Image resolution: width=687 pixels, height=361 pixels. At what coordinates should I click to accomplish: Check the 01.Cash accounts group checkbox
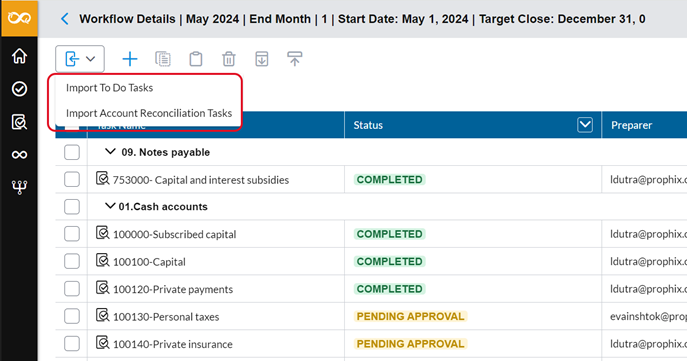[72, 207]
